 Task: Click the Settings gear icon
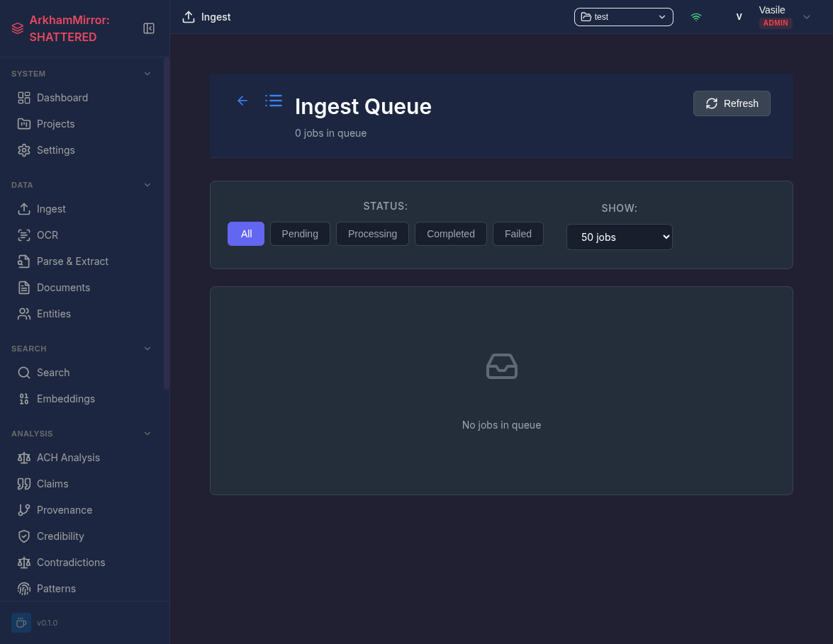point(24,150)
